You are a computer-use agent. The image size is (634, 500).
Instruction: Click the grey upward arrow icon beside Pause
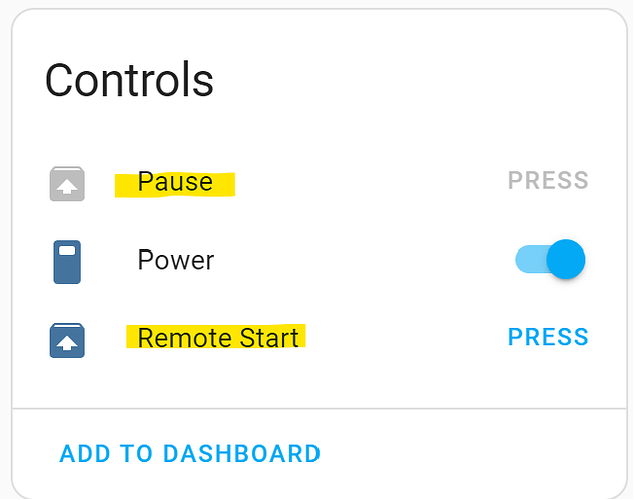pyautogui.click(x=67, y=184)
